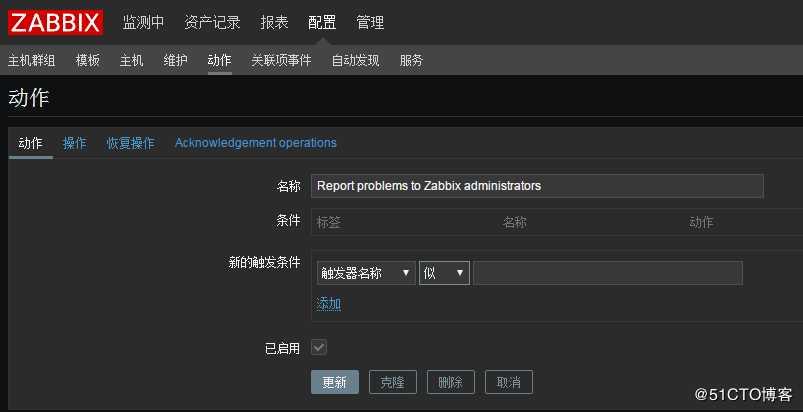Go to 自动发现 submenu
This screenshot has width=803, height=412.
pyautogui.click(x=355, y=60)
